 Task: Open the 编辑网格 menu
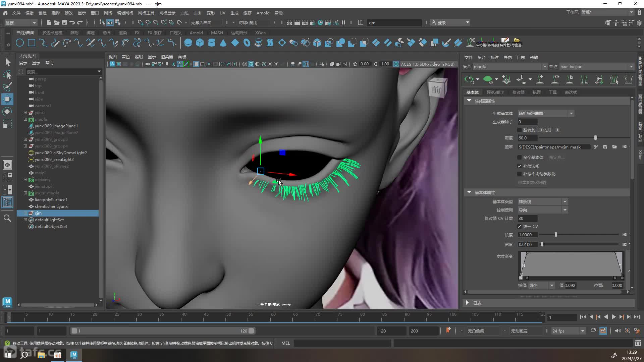coord(125,13)
